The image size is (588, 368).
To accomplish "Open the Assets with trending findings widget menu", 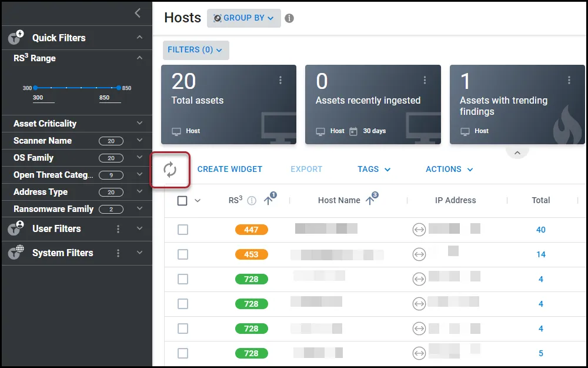I will [569, 80].
